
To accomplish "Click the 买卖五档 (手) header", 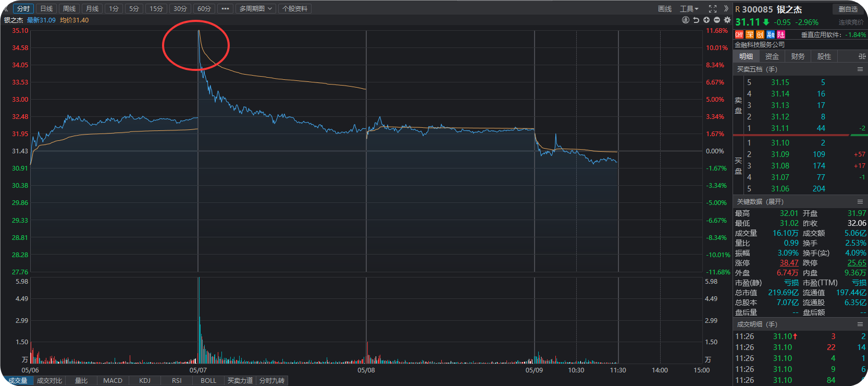I will (757, 69).
